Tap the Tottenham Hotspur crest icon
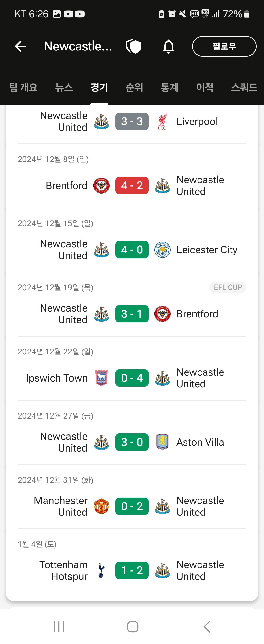 pyautogui.click(x=101, y=571)
